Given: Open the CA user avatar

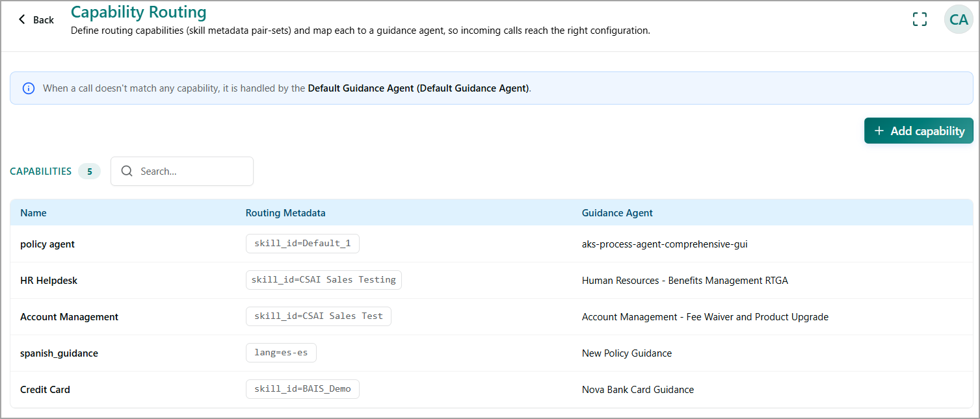Looking at the screenshot, I should tap(959, 19).
